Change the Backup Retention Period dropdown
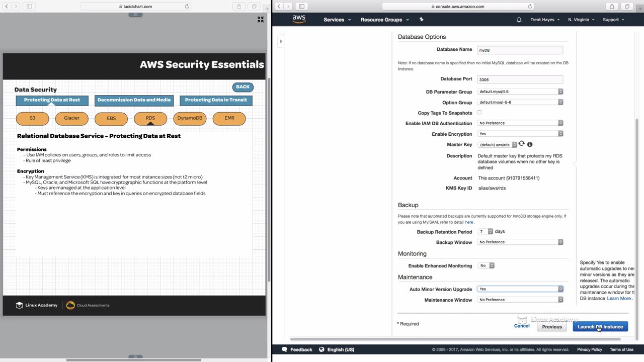644x362 pixels. pos(485,232)
